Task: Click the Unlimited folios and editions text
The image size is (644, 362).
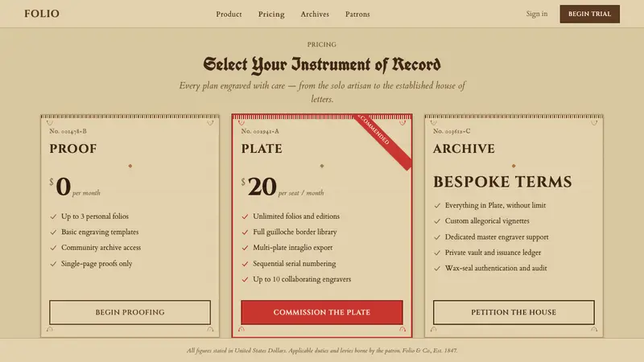Action: point(296,216)
